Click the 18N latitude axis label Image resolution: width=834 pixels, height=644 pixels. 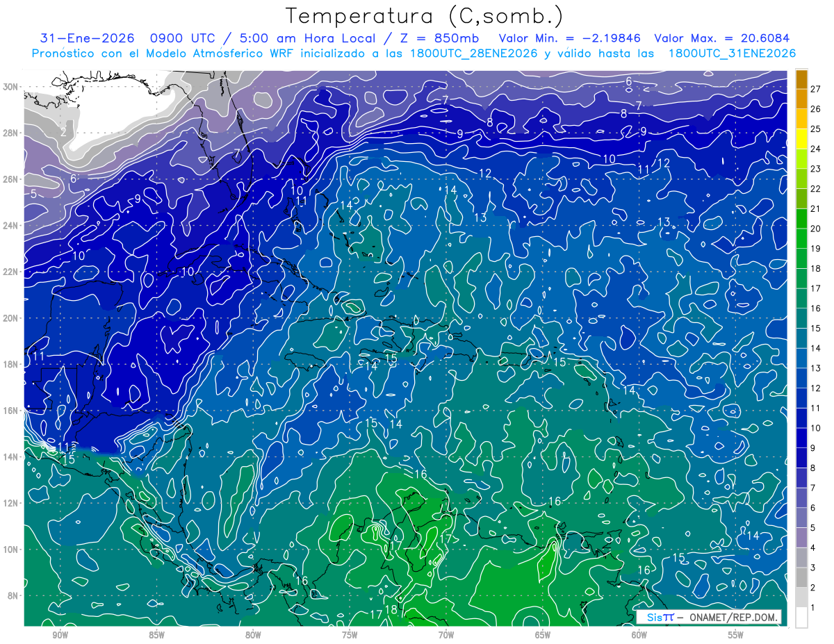click(11, 364)
